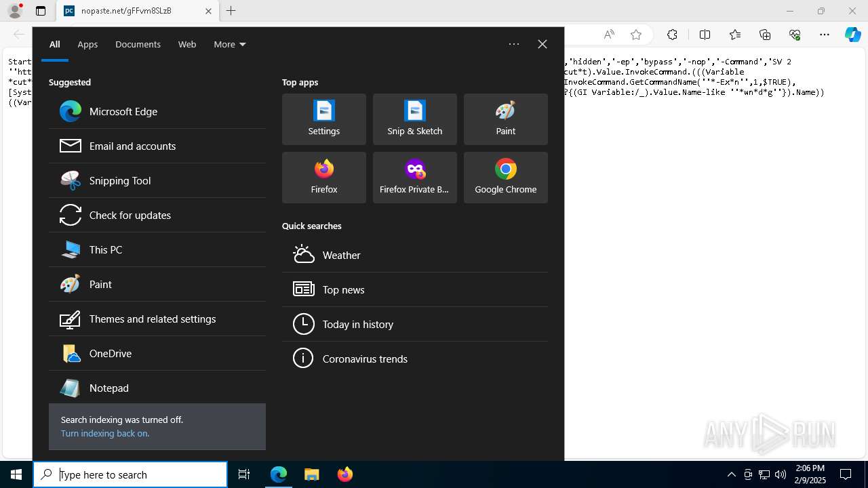This screenshot has width=868, height=488.
Task: Open the clock and calendar flyout
Action: (x=810, y=474)
